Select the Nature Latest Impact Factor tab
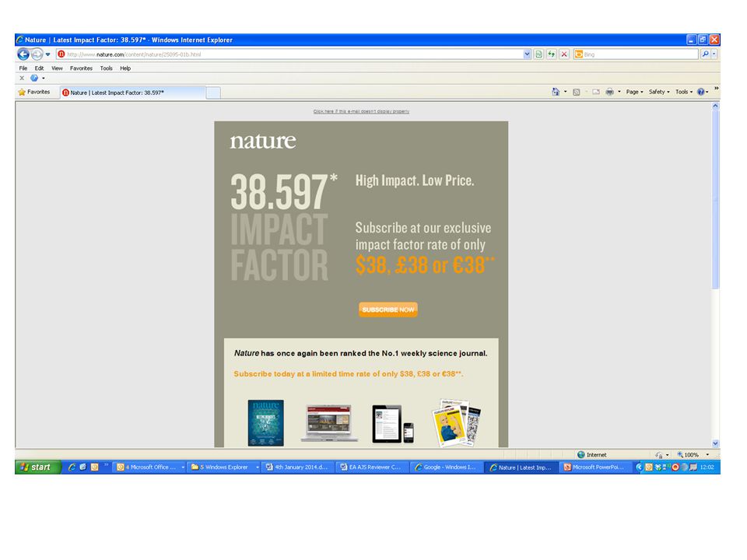 (x=133, y=93)
